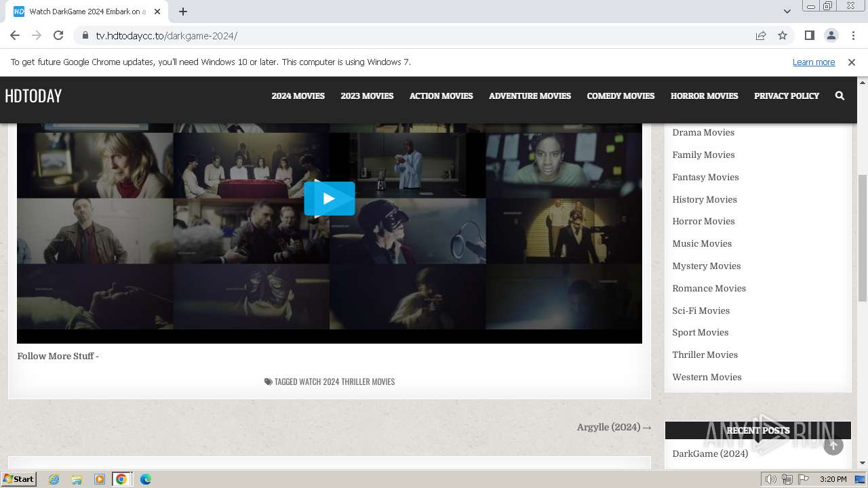Bookmark this page with star icon

click(x=783, y=35)
